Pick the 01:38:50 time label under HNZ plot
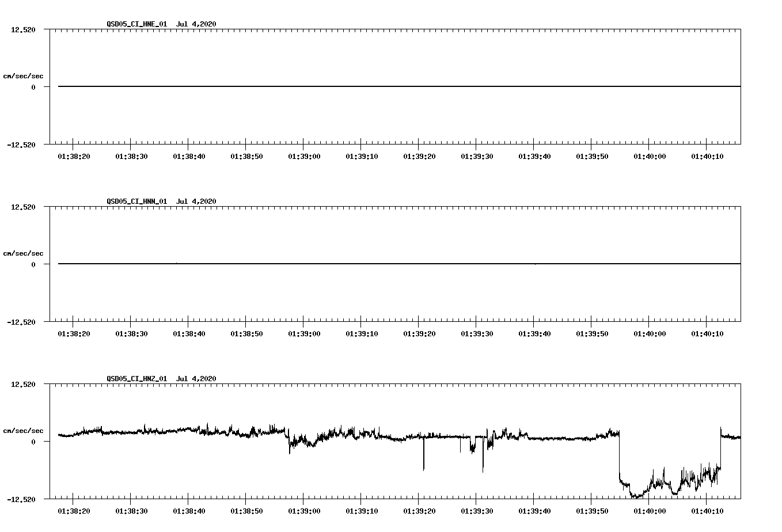The height and width of the screenshot is (532, 782). pos(246,511)
